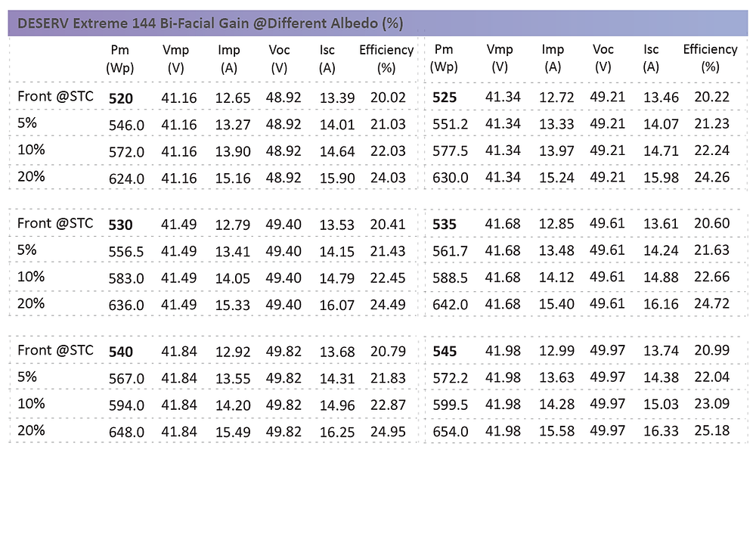Click the 551.2 Pm cell
The width and height of the screenshot is (756, 543).
click(x=451, y=125)
